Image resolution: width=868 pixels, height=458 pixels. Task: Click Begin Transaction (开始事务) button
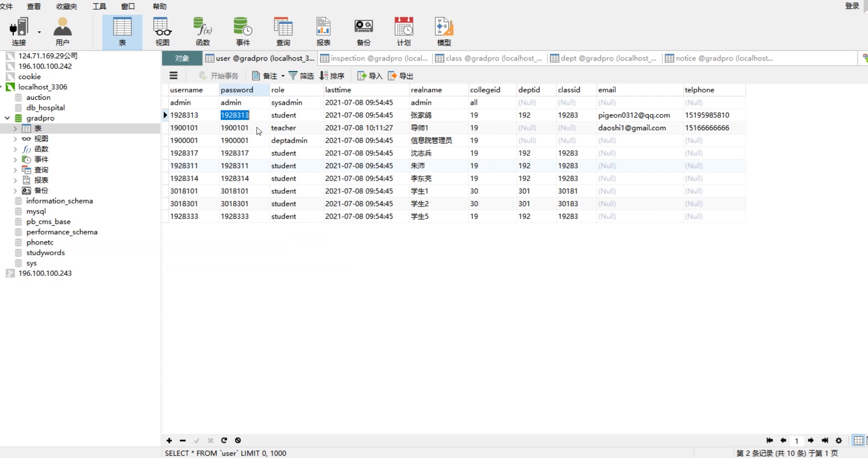(219, 76)
